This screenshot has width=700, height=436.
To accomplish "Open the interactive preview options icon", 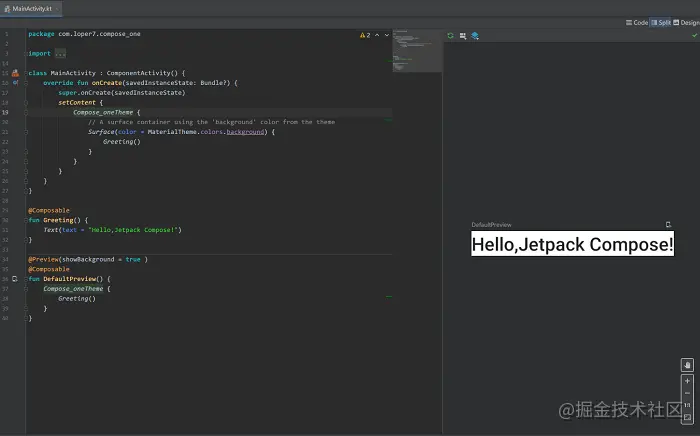I will click(463, 36).
